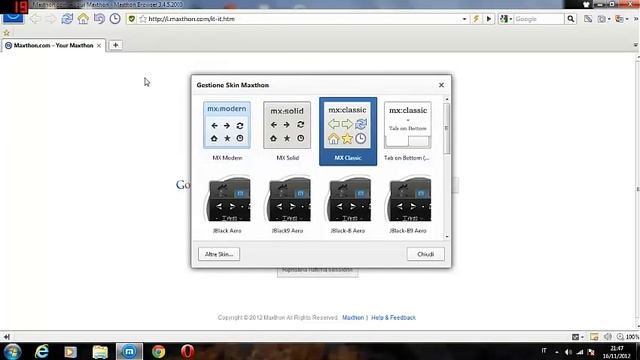Open the Help & Feedback link

[393, 318]
